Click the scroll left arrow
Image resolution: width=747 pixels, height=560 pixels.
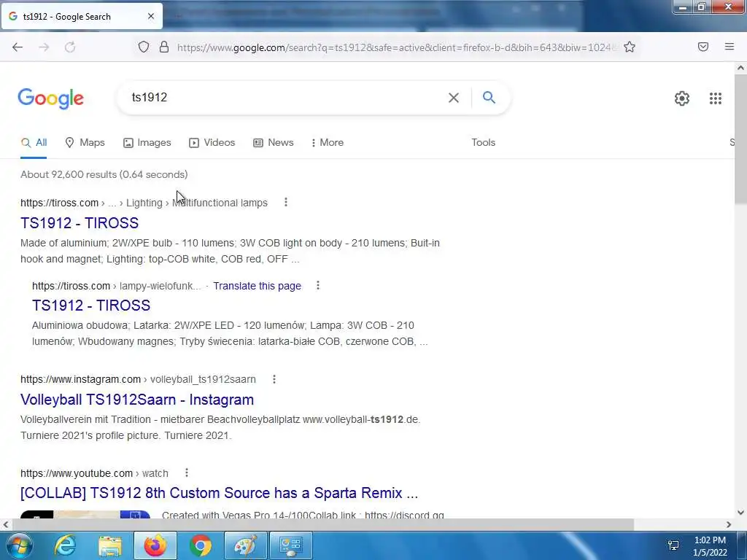tap(5, 524)
